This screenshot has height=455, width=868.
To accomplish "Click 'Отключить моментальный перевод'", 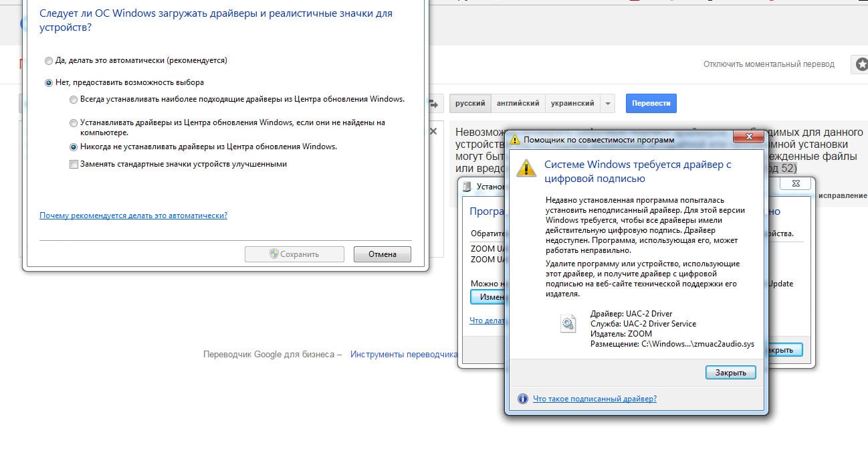I will (769, 64).
